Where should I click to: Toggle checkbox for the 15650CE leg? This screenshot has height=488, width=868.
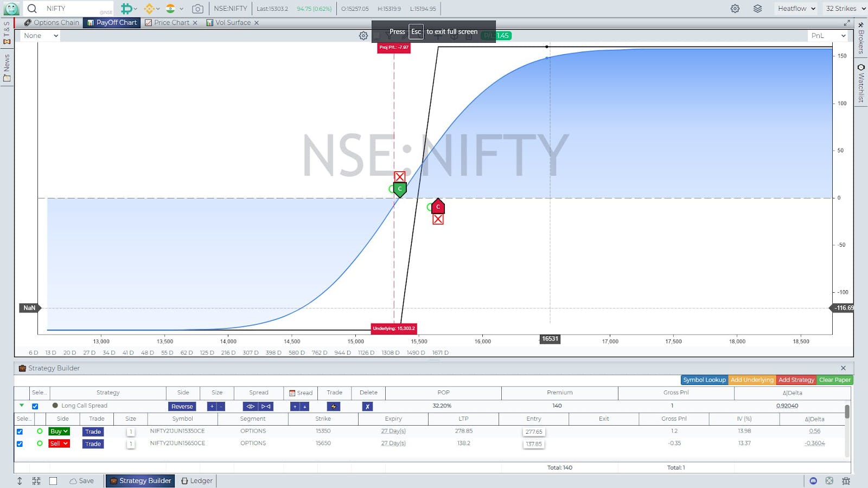pos(20,444)
